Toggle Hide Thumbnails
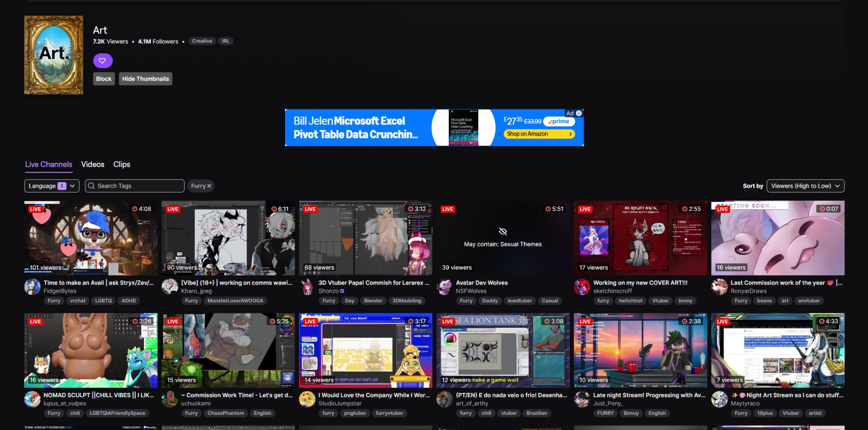Screen dimensions: 868x430 pos(145,79)
